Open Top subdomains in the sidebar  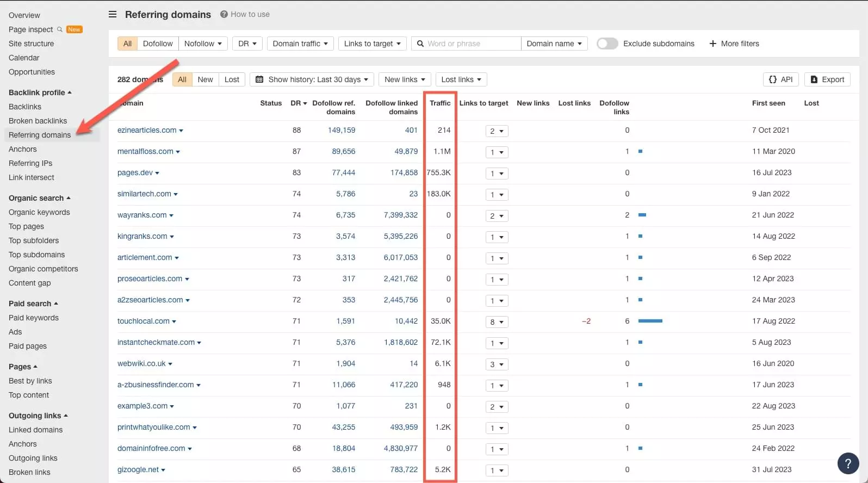point(36,255)
